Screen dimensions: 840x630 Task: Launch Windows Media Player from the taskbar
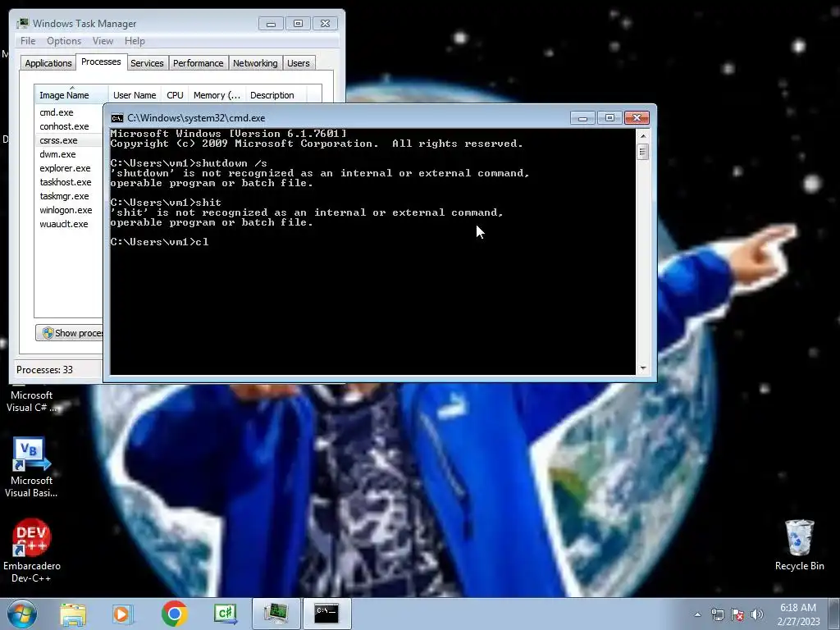tap(123, 614)
